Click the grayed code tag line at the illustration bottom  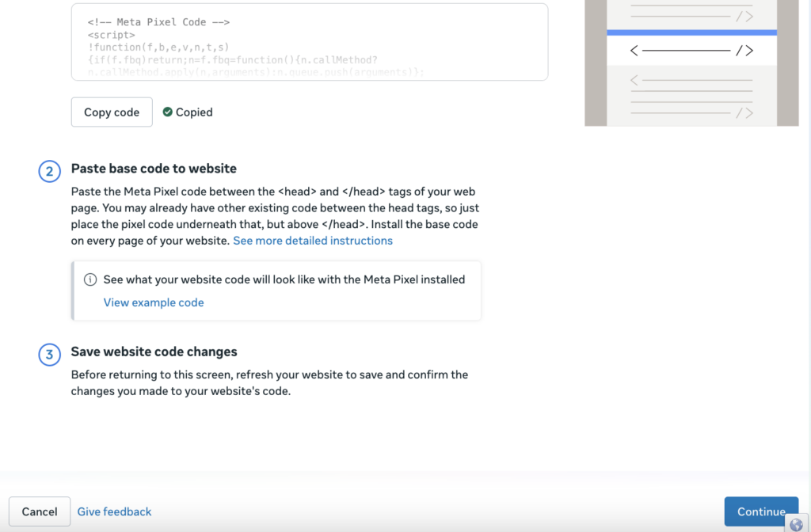coord(691,112)
